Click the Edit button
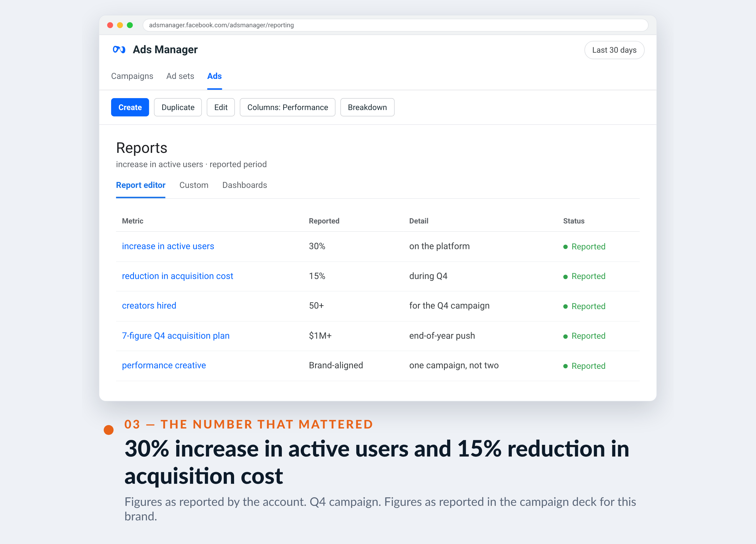The image size is (756, 544). [x=221, y=107]
